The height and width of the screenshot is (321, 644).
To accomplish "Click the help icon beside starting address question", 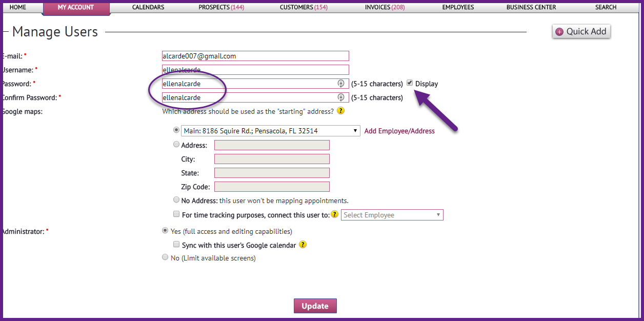I will tap(340, 111).
